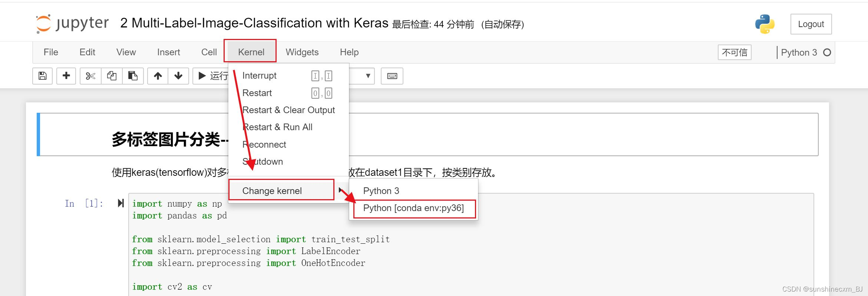Click the kernel idle circle indicator

click(x=827, y=53)
